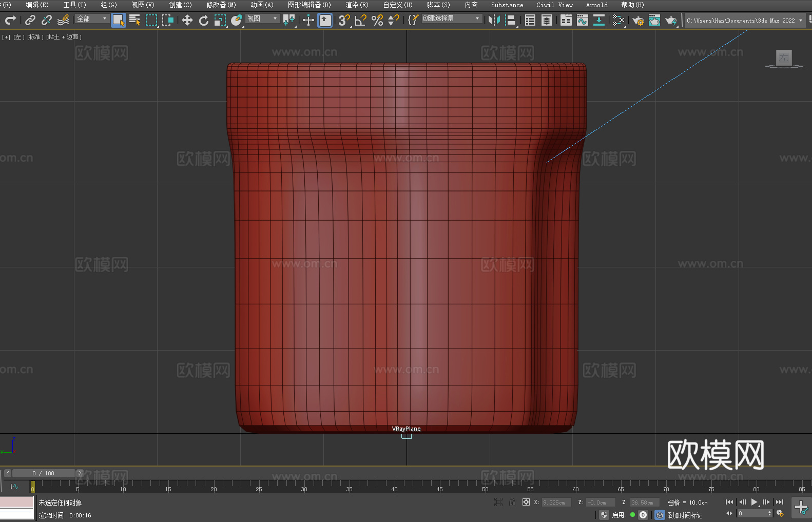Click the ViewCube left face
This screenshot has width=812, height=522.
(x=784, y=57)
